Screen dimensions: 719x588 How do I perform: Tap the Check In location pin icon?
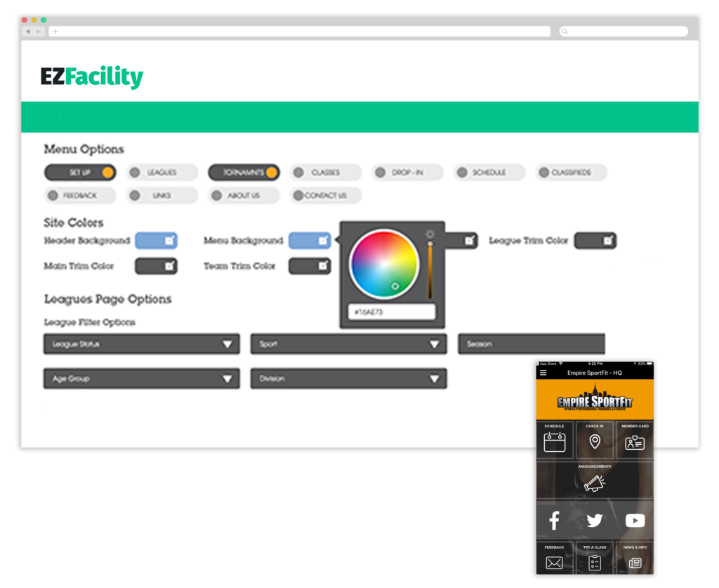[x=595, y=443]
